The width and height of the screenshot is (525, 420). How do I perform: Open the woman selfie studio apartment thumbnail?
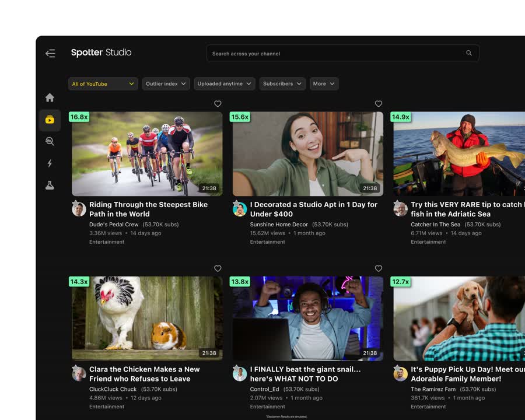307,154
